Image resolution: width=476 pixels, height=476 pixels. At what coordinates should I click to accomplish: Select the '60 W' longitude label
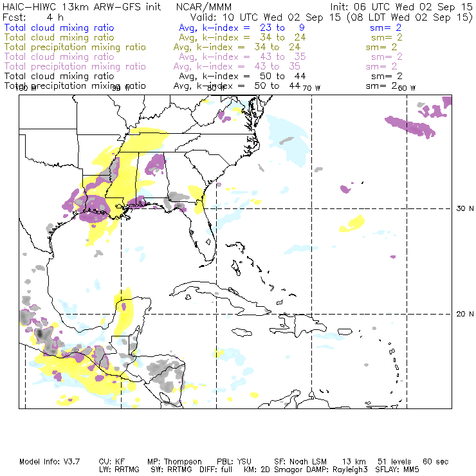coord(407,88)
